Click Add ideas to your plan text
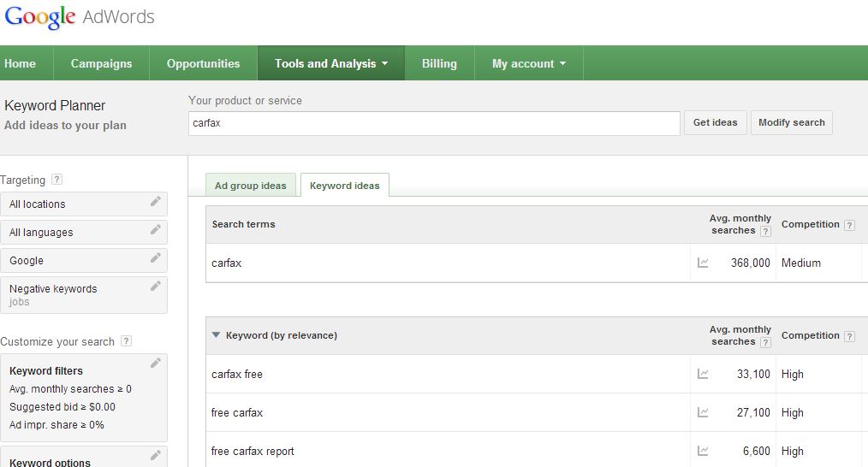868x467 pixels. 65,125
